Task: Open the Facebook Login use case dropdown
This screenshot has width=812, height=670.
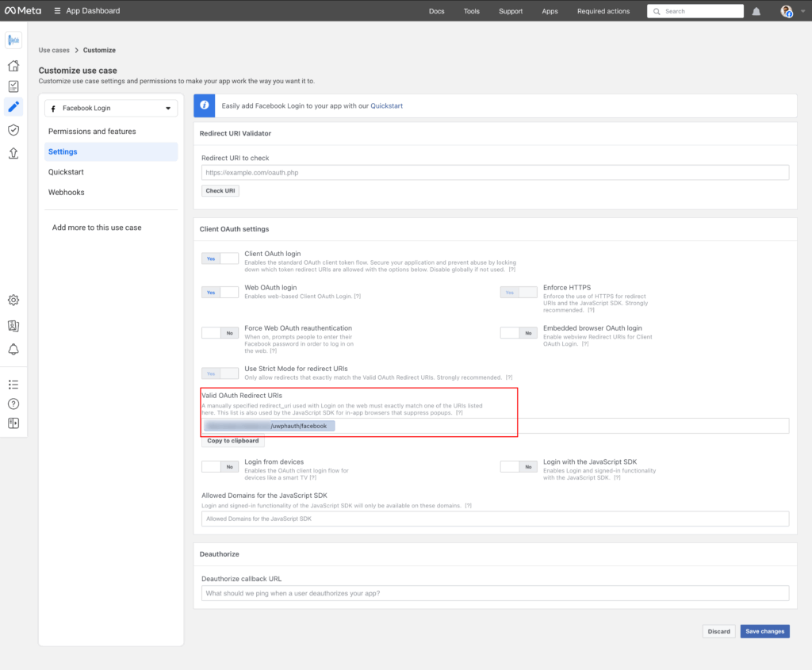Action: pyautogui.click(x=110, y=108)
